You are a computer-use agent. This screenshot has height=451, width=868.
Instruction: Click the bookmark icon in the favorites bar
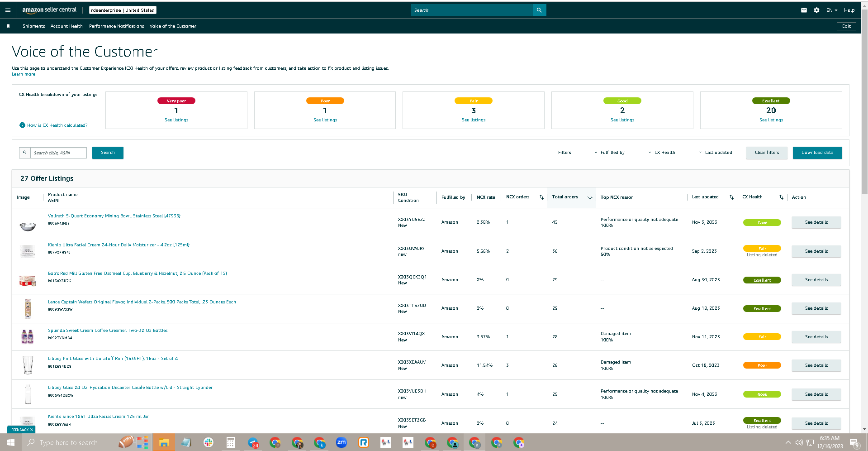pos(8,26)
